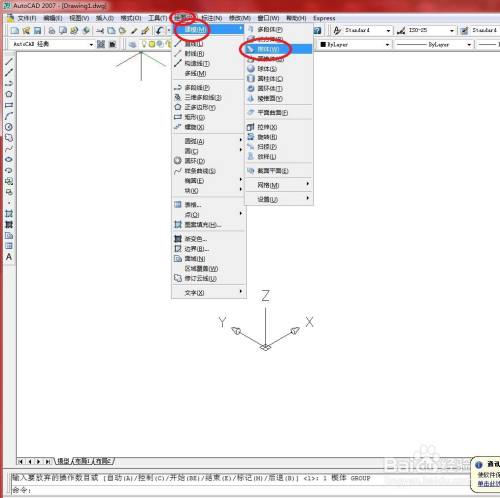The image size is (500, 498).
Task: Choose 图案填充(H)... in Draw menu
Action: click(x=209, y=225)
